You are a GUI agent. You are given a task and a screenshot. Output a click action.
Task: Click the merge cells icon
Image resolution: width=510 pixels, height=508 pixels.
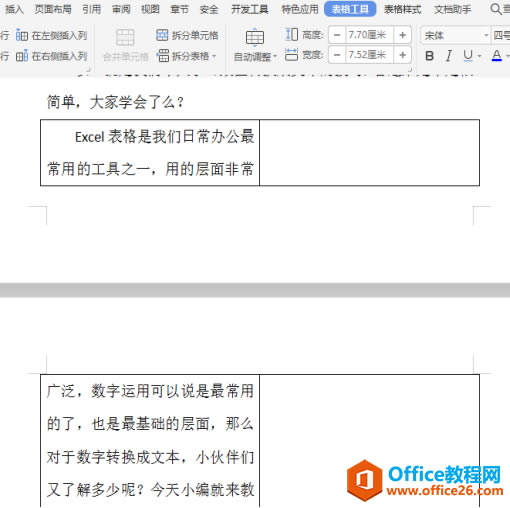(x=125, y=37)
